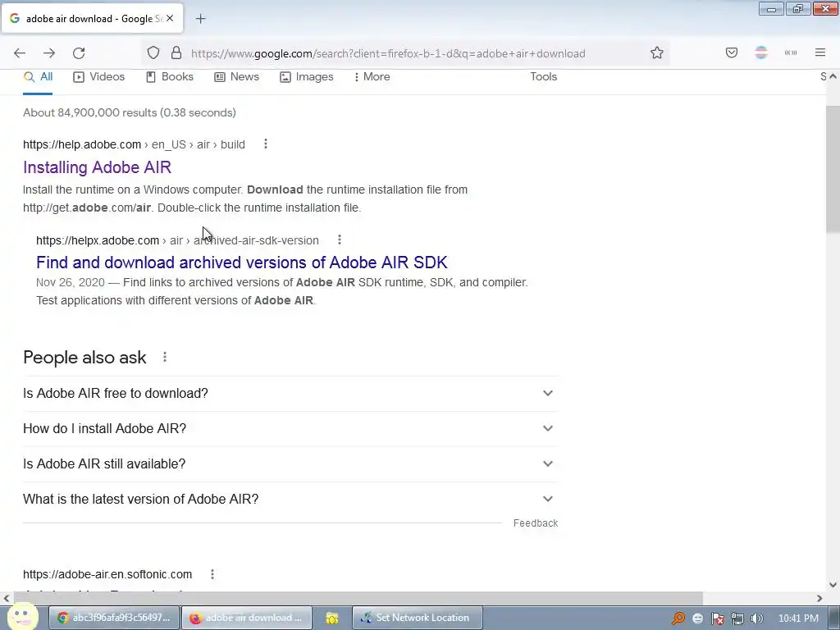Open a new tab with plus button
The height and width of the screenshot is (630, 840).
(x=200, y=19)
